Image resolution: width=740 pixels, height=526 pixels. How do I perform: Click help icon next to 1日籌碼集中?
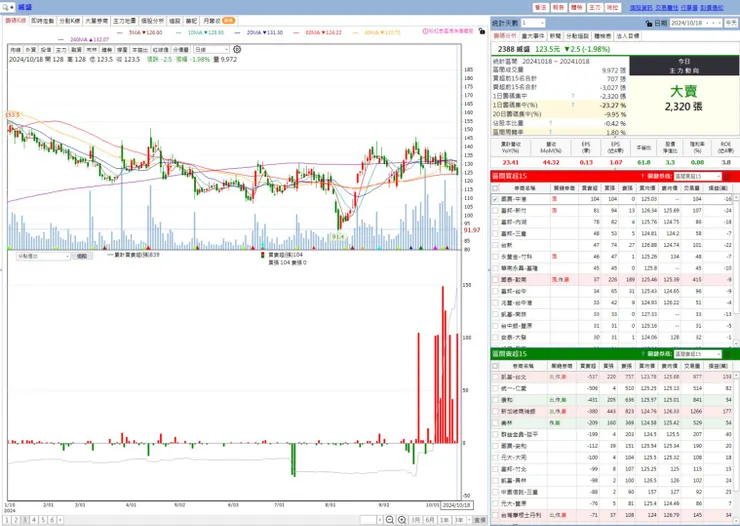573,96
